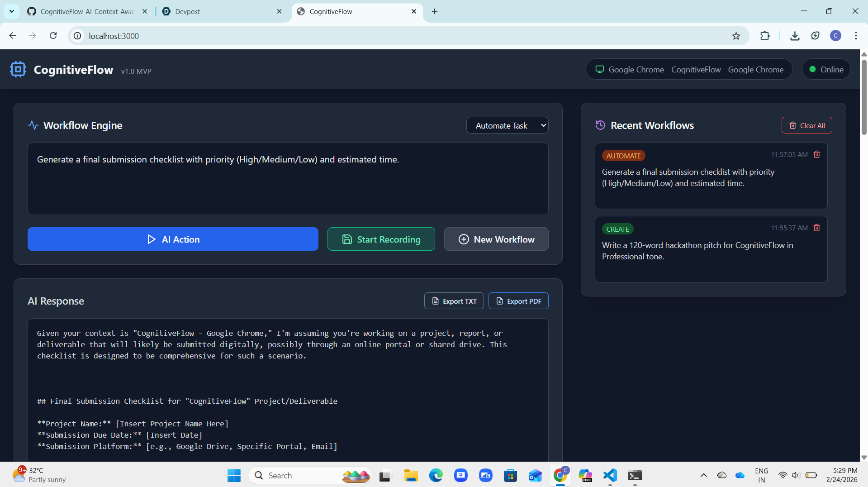Open Microsoft Store from taskbar
This screenshot has height=487, width=868.
click(510, 475)
